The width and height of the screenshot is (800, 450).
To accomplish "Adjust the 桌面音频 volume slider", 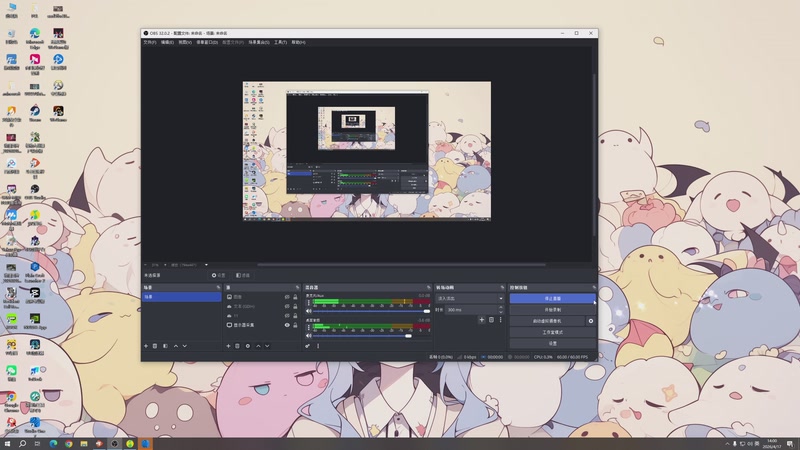I will (x=371, y=336).
